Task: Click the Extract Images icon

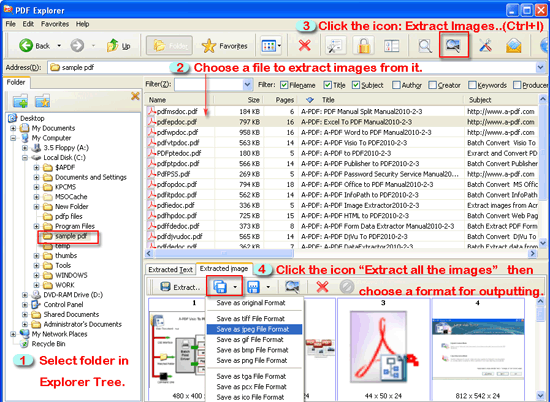Action: (454, 45)
